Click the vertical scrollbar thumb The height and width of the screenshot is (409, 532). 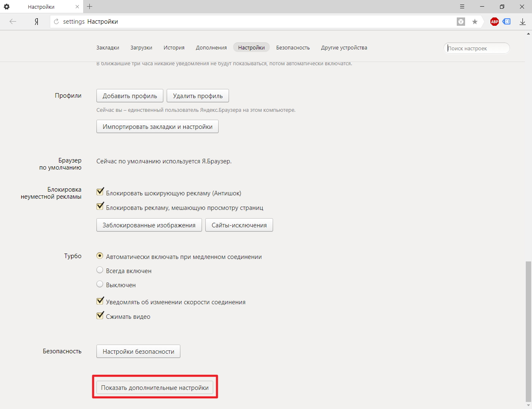pos(528,331)
